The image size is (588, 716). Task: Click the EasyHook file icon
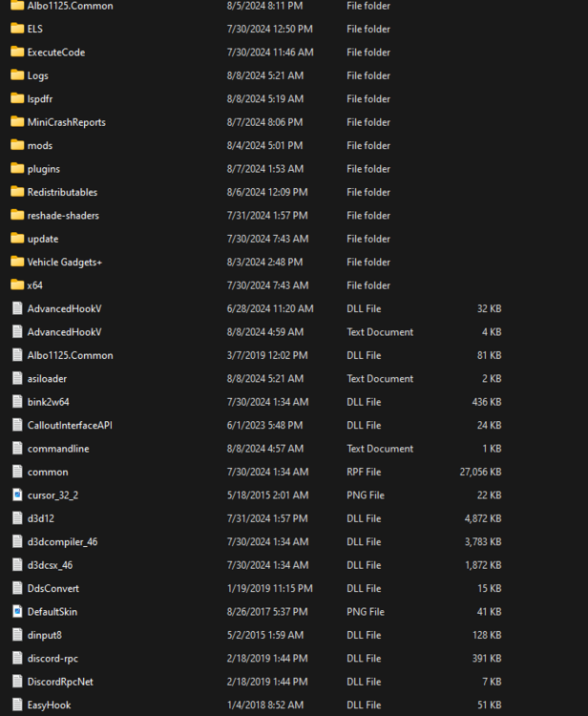pyautogui.click(x=17, y=705)
